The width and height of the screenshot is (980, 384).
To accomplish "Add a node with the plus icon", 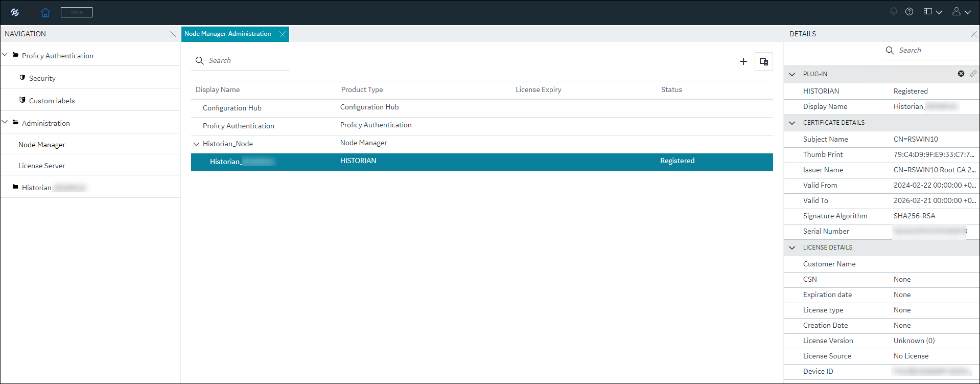I will pyautogui.click(x=743, y=61).
